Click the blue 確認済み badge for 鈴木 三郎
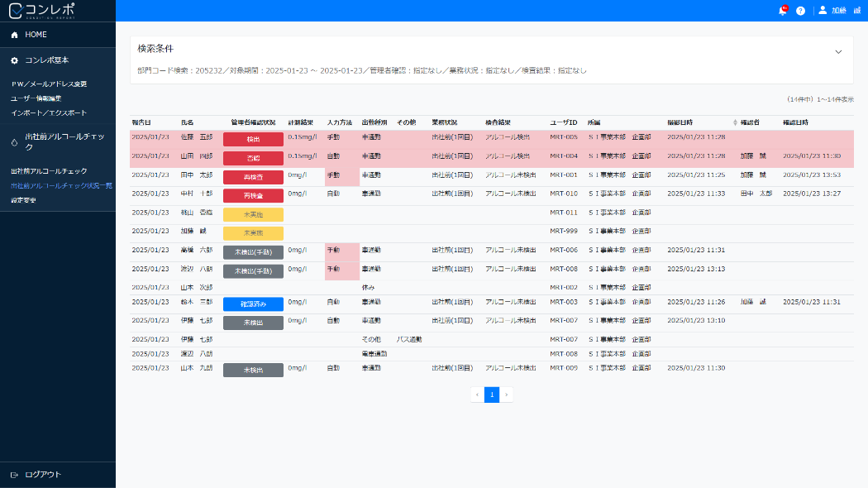The width and height of the screenshot is (868, 488). 253,304
